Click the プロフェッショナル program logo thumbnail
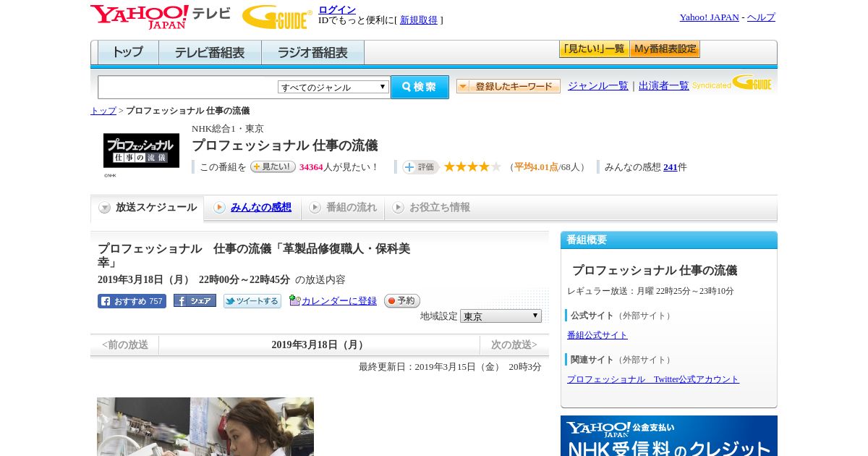Screen dimensions: 868x456 pyautogui.click(x=141, y=151)
